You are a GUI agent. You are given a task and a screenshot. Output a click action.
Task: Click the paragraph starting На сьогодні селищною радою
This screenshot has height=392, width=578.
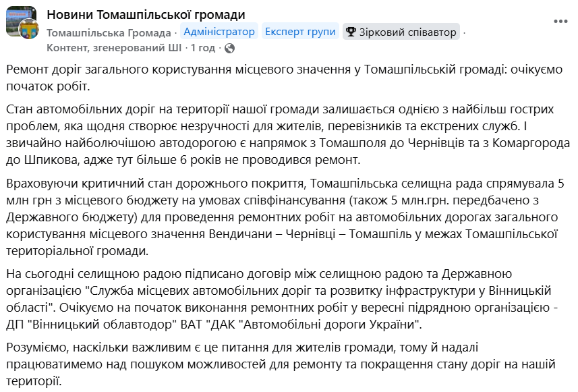pyautogui.click(x=282, y=299)
